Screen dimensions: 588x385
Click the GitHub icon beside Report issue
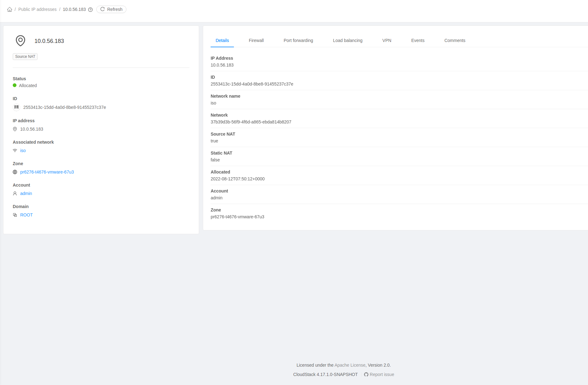click(366, 374)
